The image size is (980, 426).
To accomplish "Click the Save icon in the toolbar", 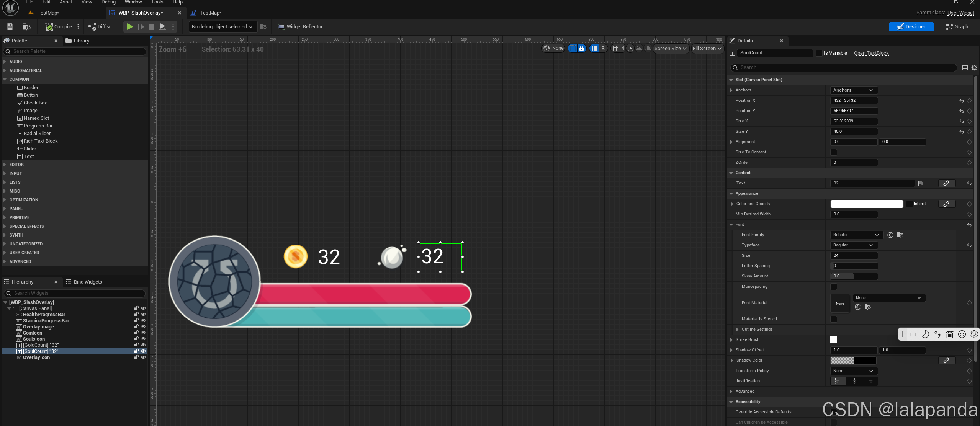I will tap(10, 27).
